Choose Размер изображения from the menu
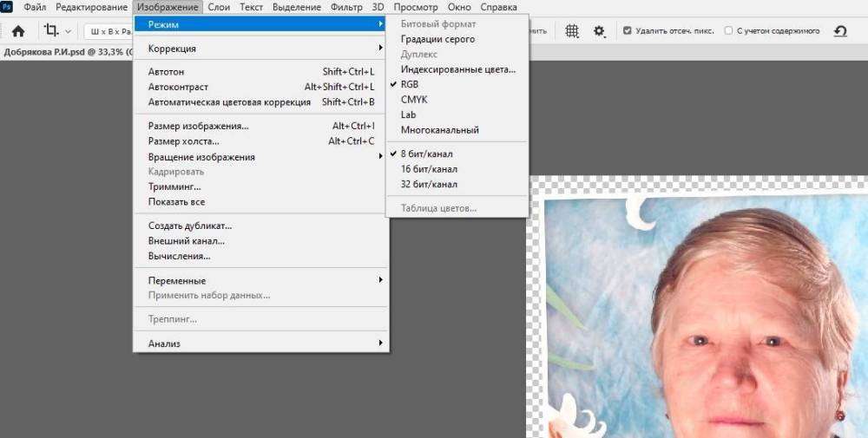The image size is (868, 438). 198,126
